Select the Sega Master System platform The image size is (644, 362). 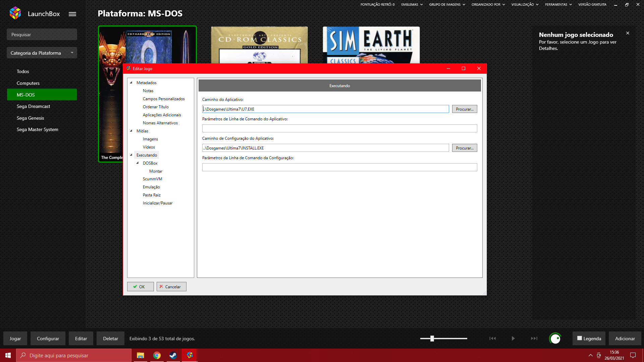point(42,129)
